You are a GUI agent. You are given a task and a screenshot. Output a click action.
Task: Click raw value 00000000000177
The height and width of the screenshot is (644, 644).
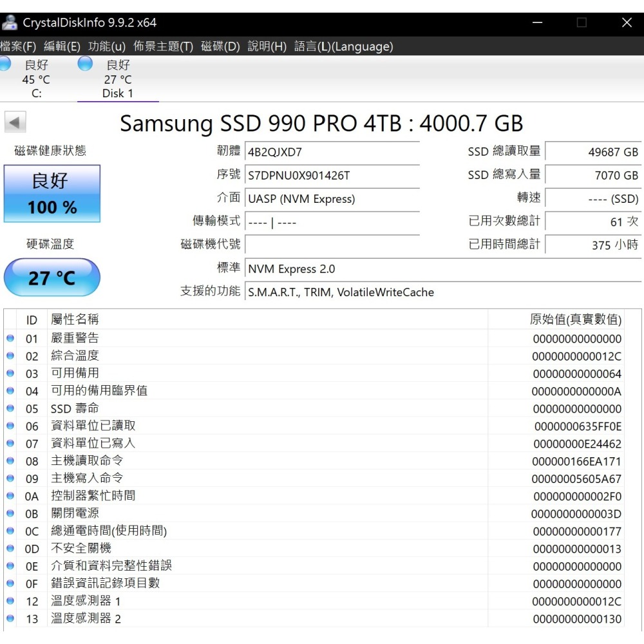tap(577, 531)
